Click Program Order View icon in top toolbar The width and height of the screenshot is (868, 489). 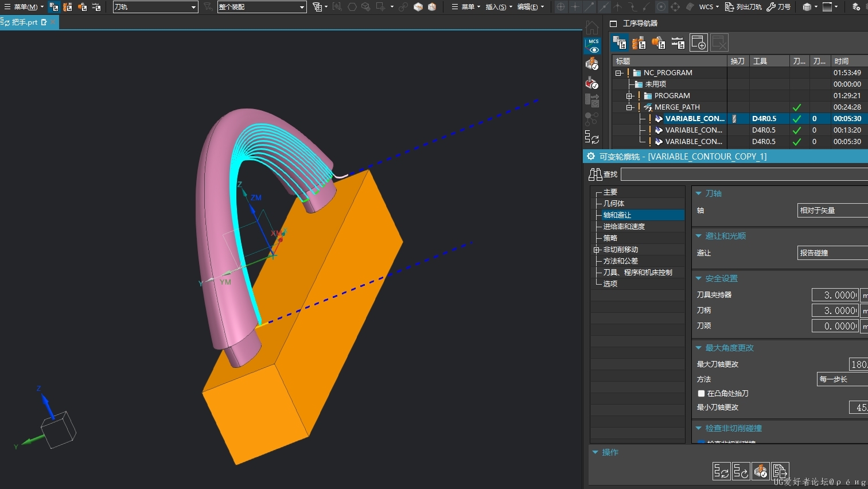point(54,7)
